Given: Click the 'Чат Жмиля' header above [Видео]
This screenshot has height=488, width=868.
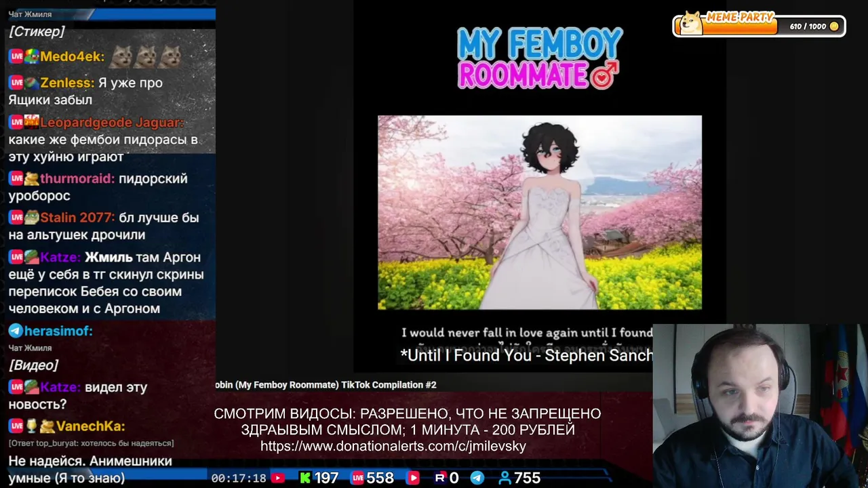Looking at the screenshot, I should (30, 348).
